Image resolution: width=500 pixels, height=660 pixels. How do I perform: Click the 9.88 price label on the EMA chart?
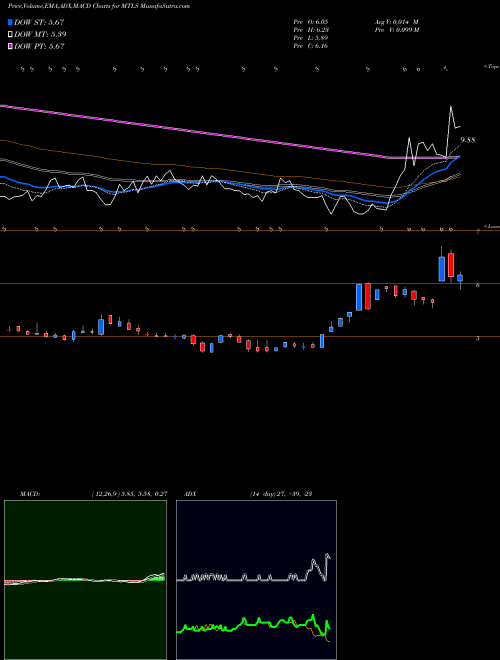coord(468,140)
